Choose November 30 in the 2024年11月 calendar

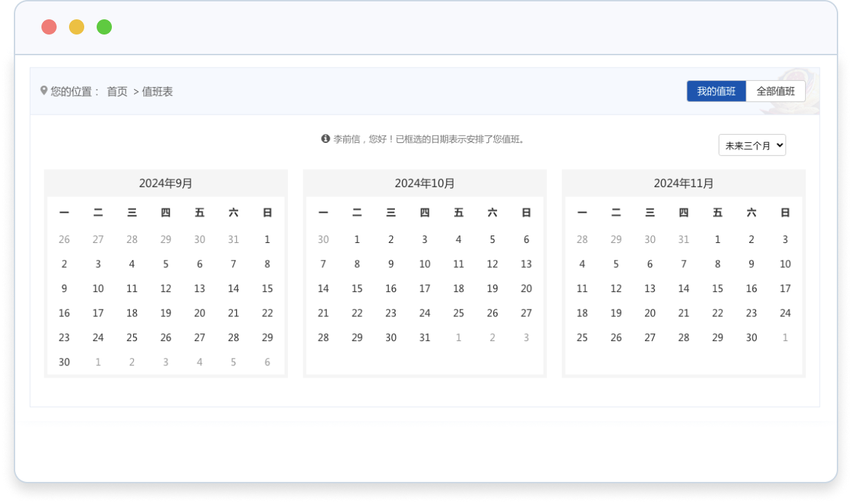[x=751, y=338]
